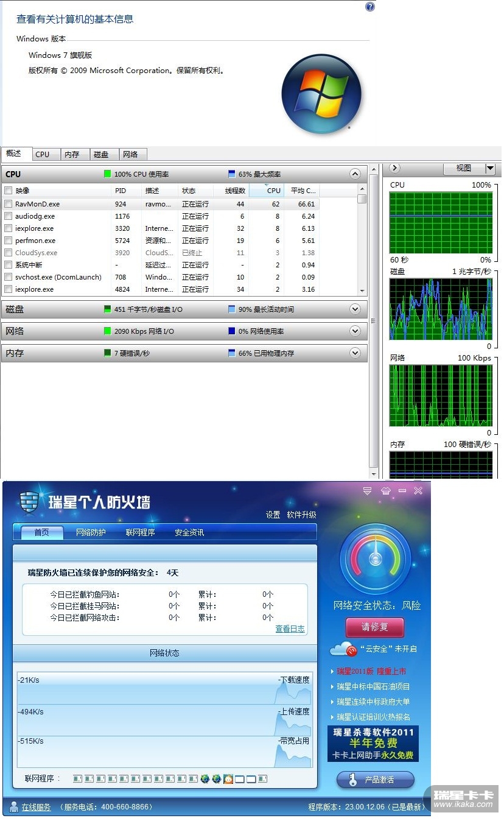504x821 pixels.
Task: Open the firewall main menu arrow icon
Action: point(367,490)
